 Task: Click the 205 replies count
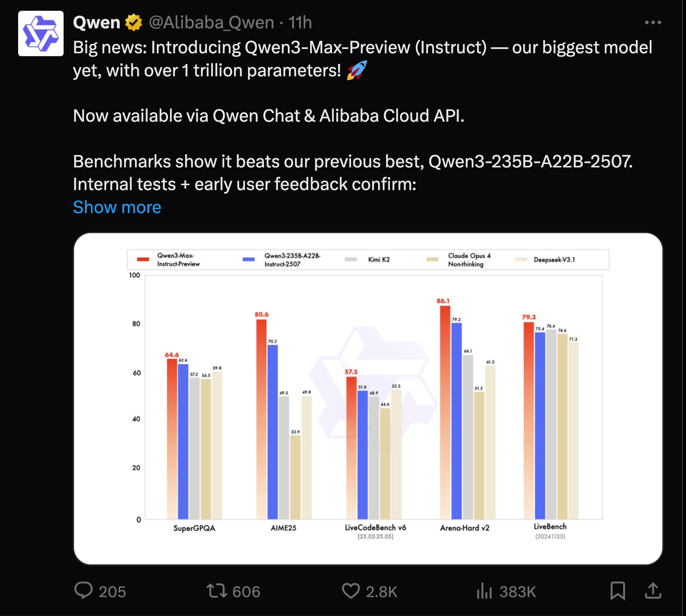click(112, 592)
